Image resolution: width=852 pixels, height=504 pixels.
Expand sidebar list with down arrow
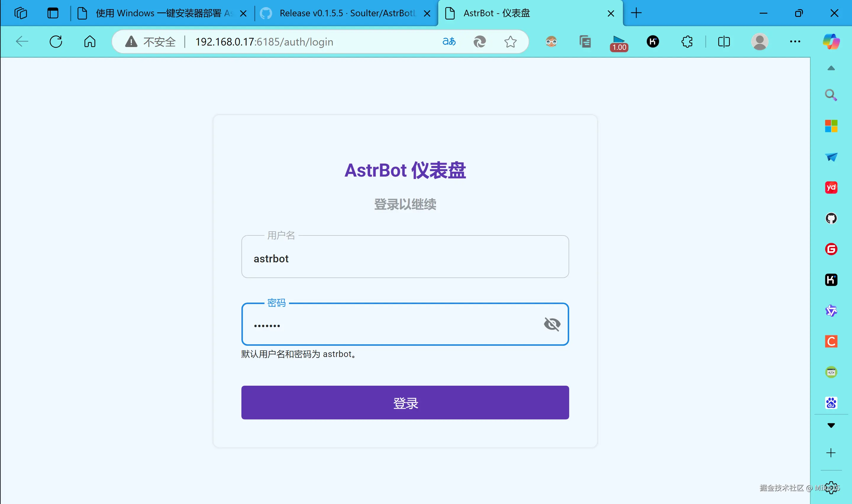click(831, 426)
